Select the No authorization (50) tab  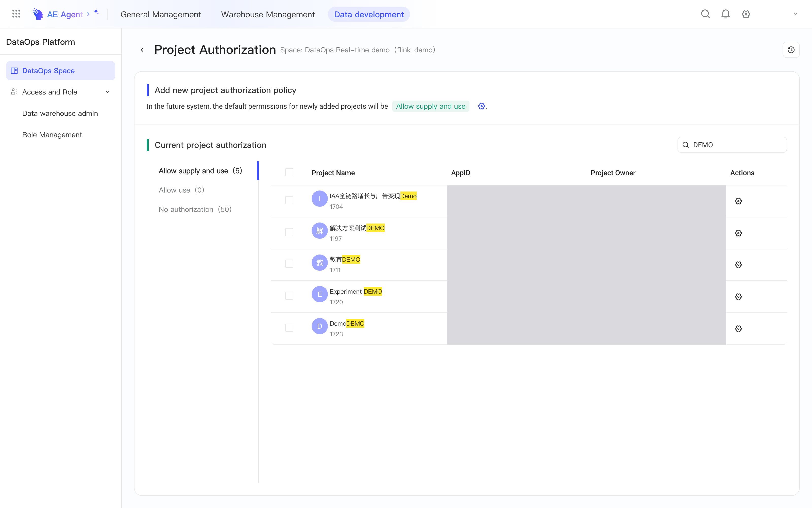(x=195, y=209)
